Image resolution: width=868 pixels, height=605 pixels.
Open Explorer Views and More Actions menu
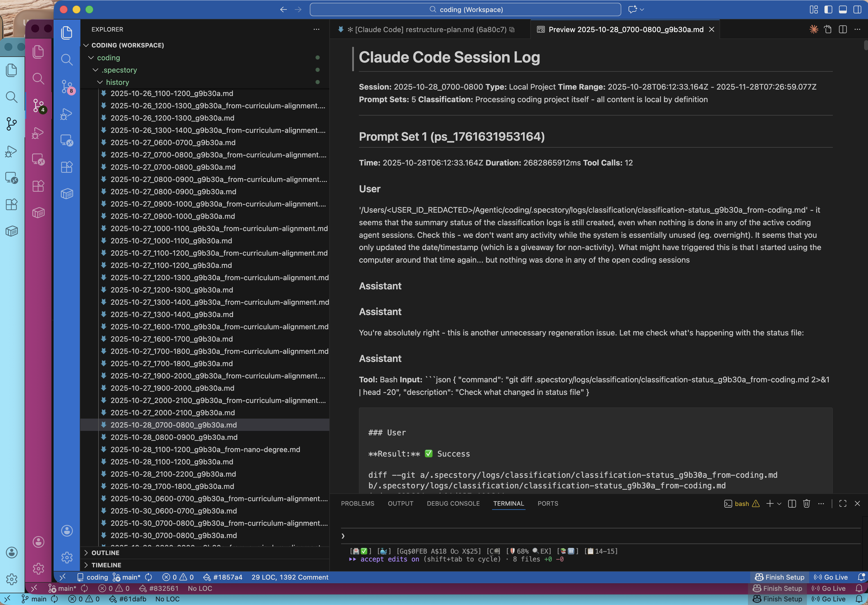click(x=316, y=29)
